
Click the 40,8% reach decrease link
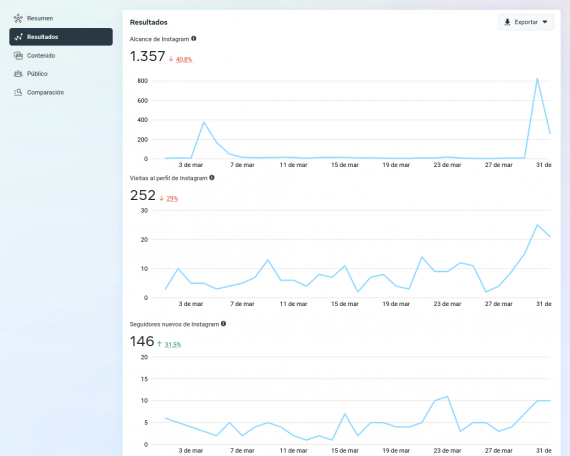(184, 60)
